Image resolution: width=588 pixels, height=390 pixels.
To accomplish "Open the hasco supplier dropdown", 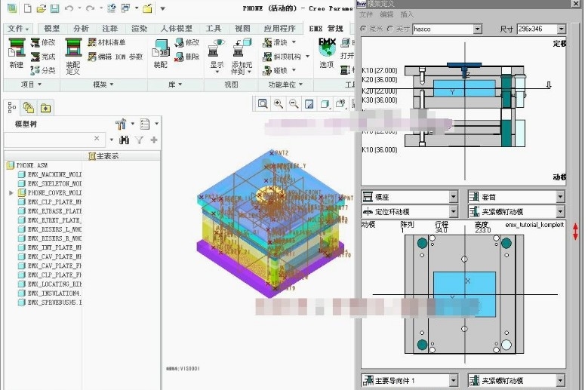I will click(477, 29).
